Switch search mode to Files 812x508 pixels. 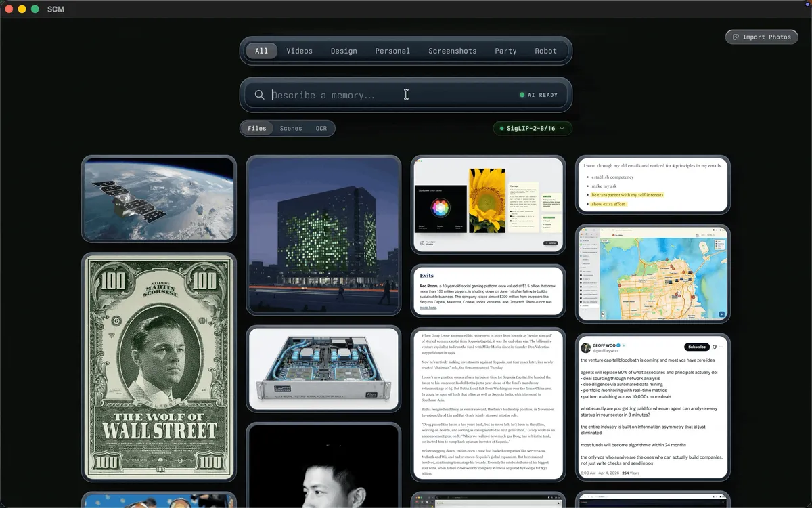[257, 128]
